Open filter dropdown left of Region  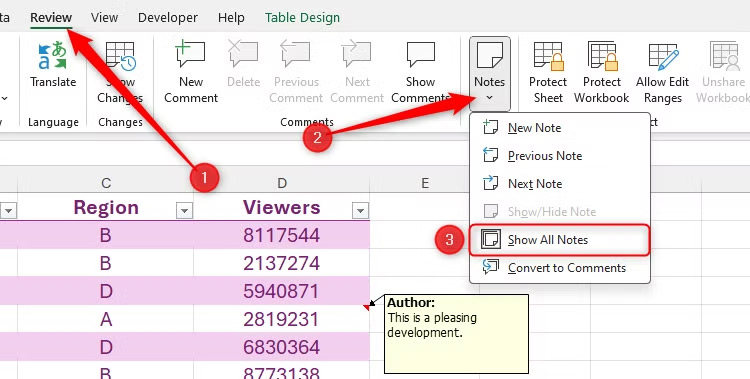pyautogui.click(x=8, y=210)
